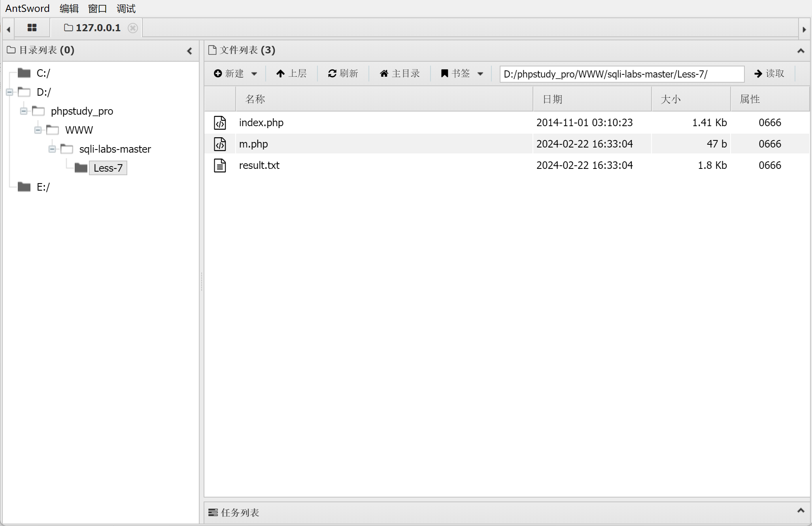Open the 书签 bookmarks dropdown
This screenshot has height=526, width=812.
tap(480, 74)
